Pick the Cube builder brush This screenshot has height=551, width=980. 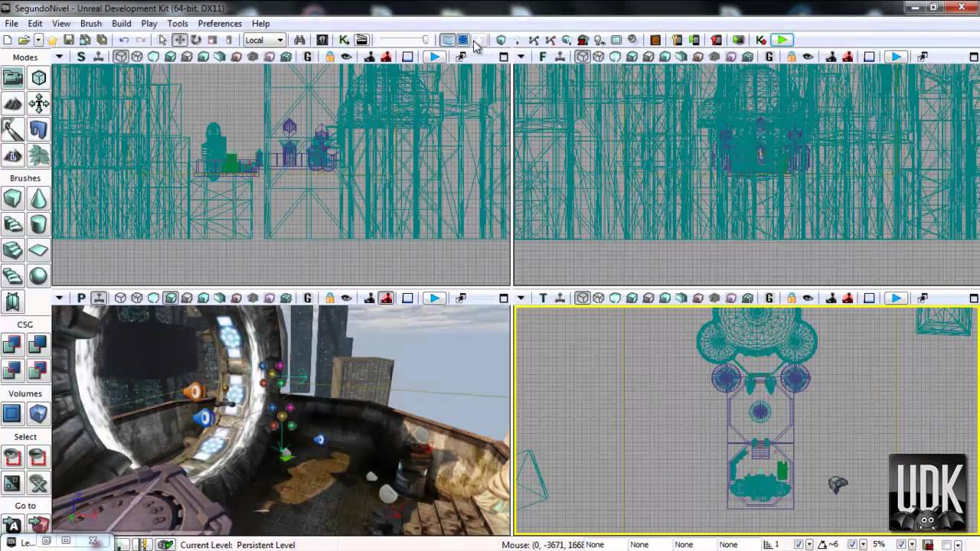[x=13, y=199]
